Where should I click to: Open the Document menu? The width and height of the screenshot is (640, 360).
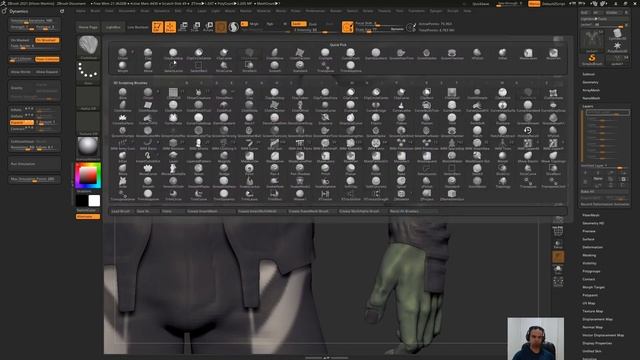tap(127, 11)
